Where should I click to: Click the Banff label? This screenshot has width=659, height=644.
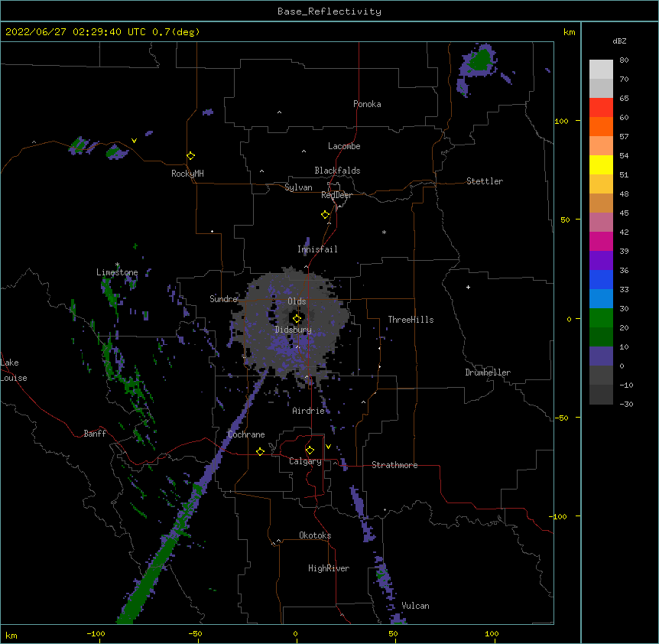[x=95, y=434]
